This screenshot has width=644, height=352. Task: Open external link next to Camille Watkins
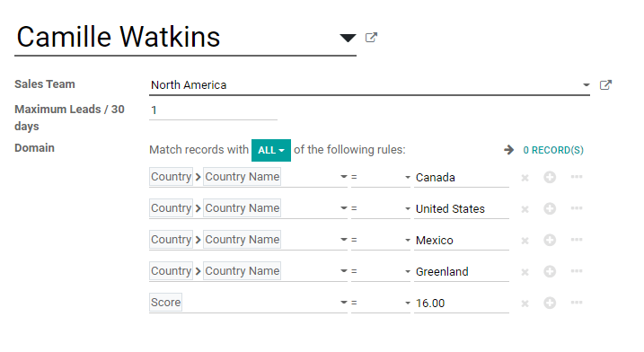371,38
